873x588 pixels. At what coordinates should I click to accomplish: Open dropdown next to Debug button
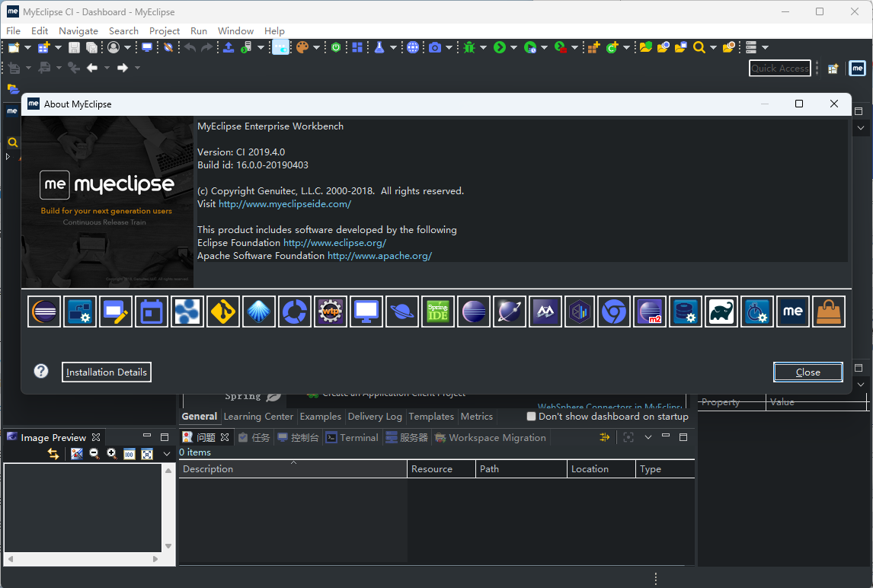(x=483, y=48)
